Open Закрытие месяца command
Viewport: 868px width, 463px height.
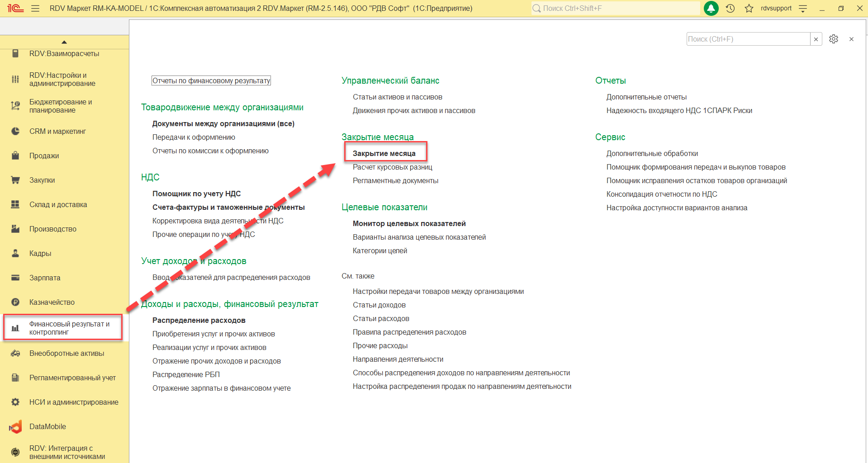click(x=384, y=153)
